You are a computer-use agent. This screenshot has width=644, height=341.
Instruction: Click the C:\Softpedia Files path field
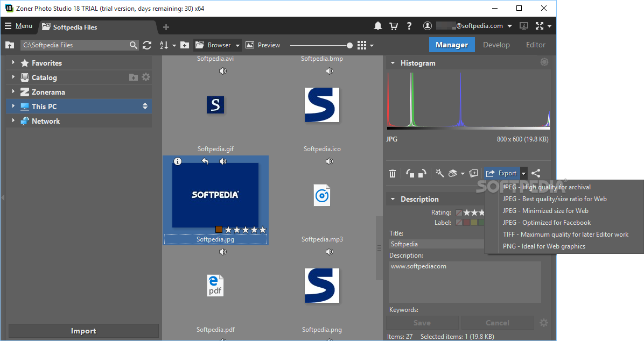pyautogui.click(x=75, y=45)
